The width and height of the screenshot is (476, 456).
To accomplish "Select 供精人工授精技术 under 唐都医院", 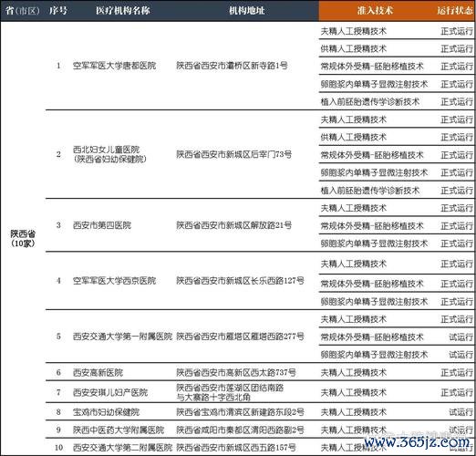I will (354, 48).
